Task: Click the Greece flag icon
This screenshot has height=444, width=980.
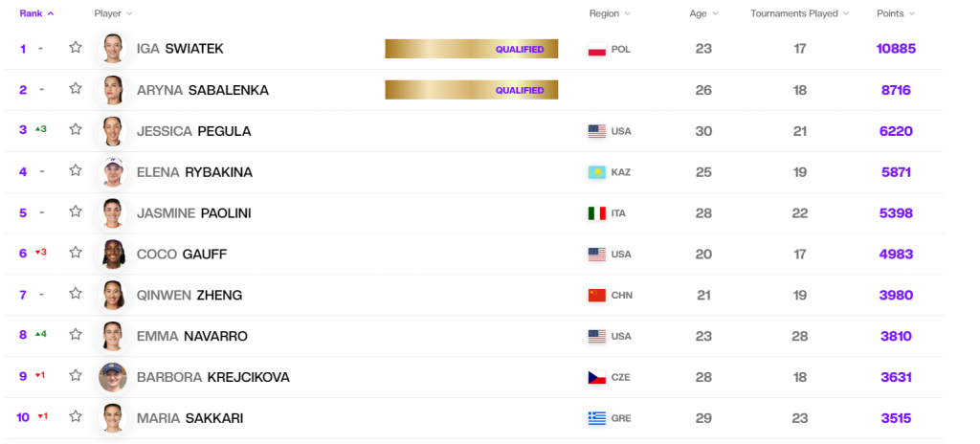Action: pos(597,418)
